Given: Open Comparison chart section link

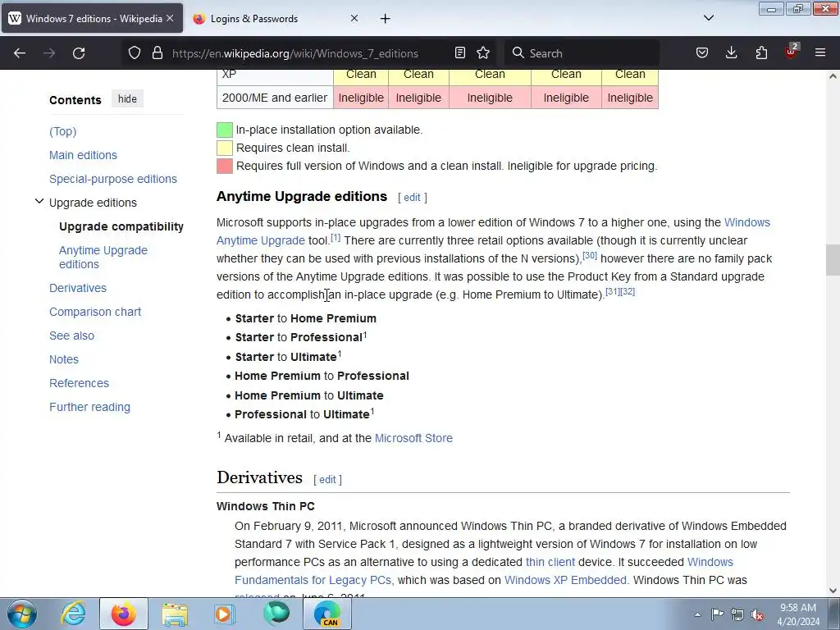Looking at the screenshot, I should (x=95, y=312).
